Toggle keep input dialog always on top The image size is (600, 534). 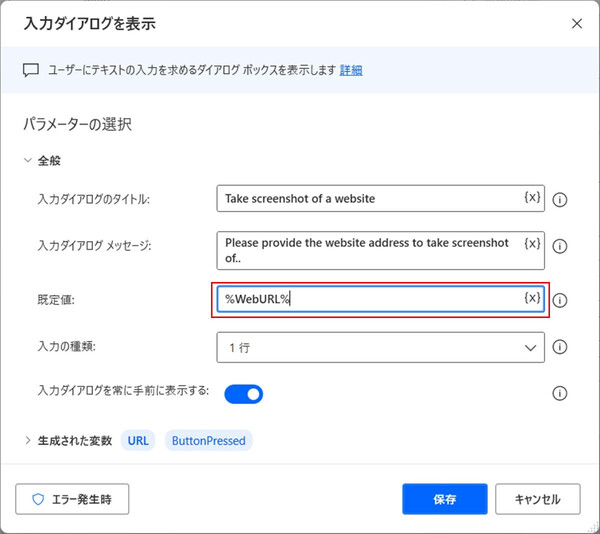click(x=243, y=394)
